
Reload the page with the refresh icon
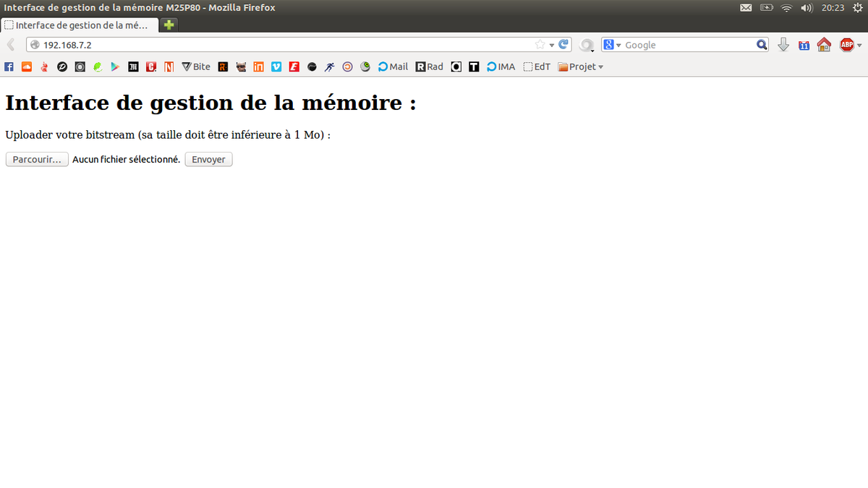pyautogui.click(x=563, y=45)
